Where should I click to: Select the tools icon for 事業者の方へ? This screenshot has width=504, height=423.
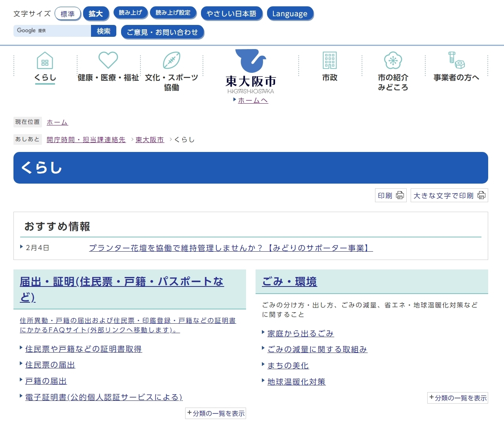(456, 60)
